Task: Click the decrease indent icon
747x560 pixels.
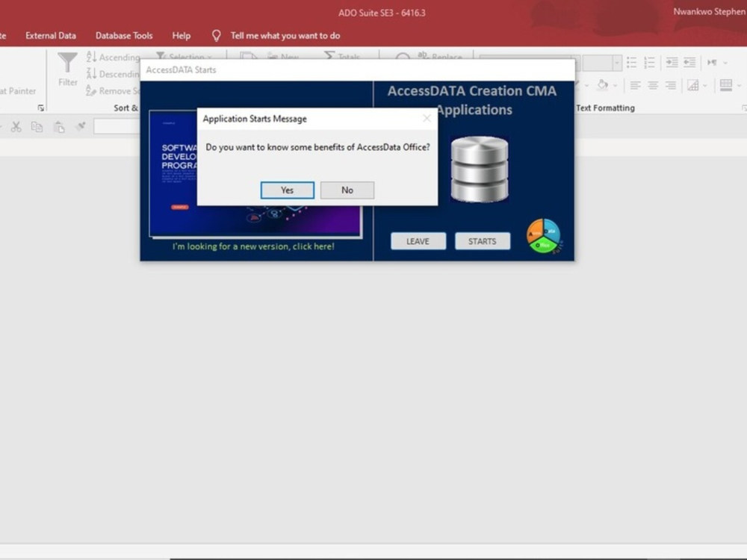Action: (689, 63)
